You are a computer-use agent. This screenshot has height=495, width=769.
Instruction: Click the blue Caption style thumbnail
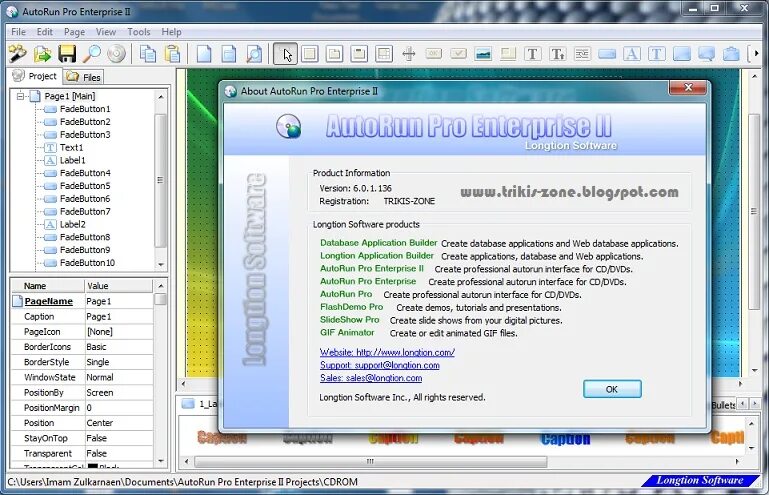click(565, 438)
